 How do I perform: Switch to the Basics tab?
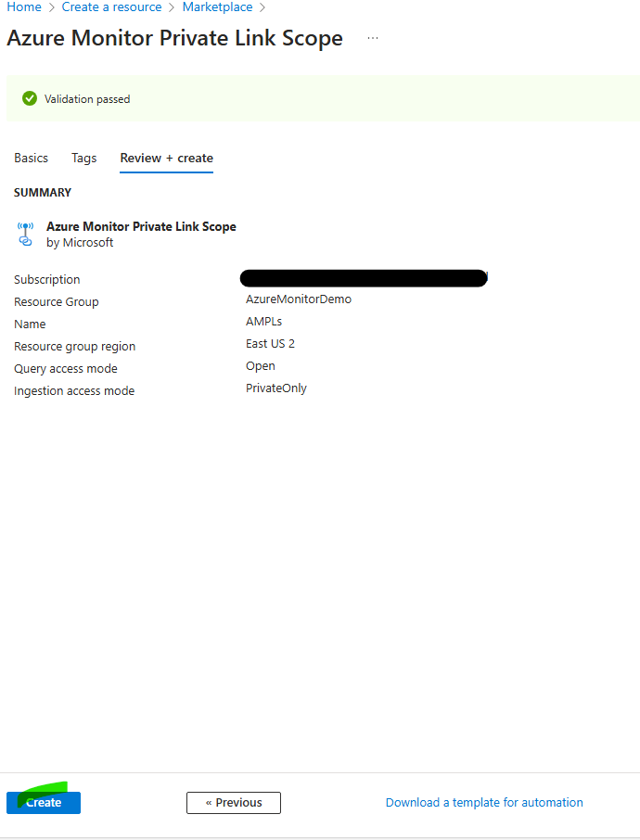pyautogui.click(x=31, y=159)
